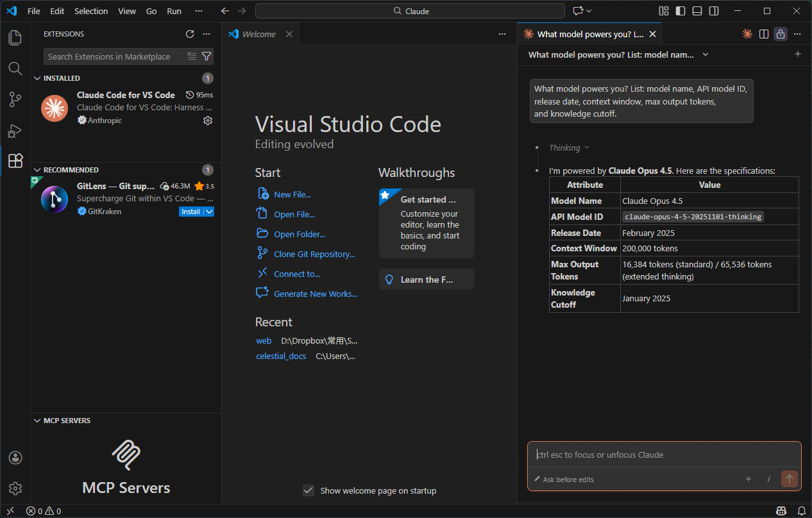Click the Connect to link
Screen dimensions: 812x518
pyautogui.click(x=297, y=274)
